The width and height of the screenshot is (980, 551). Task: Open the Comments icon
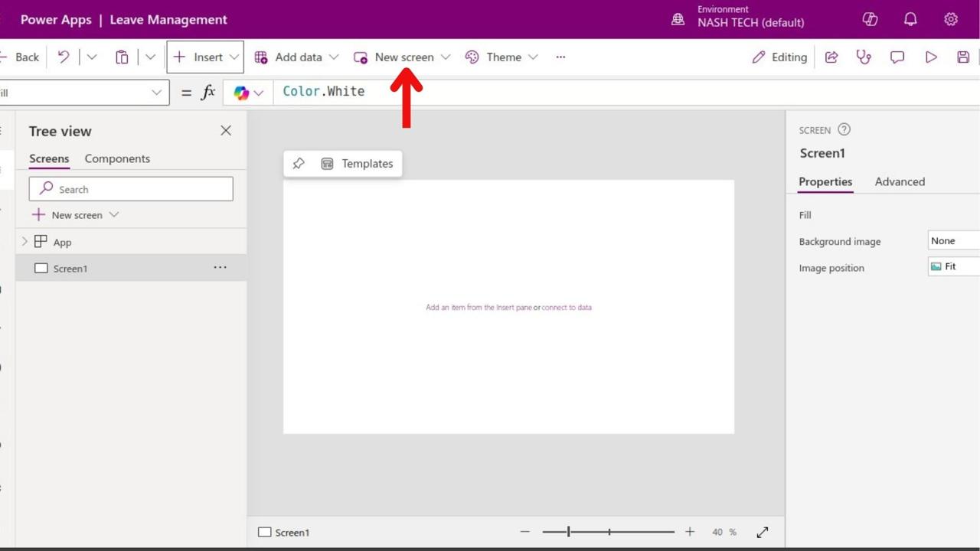click(x=897, y=57)
